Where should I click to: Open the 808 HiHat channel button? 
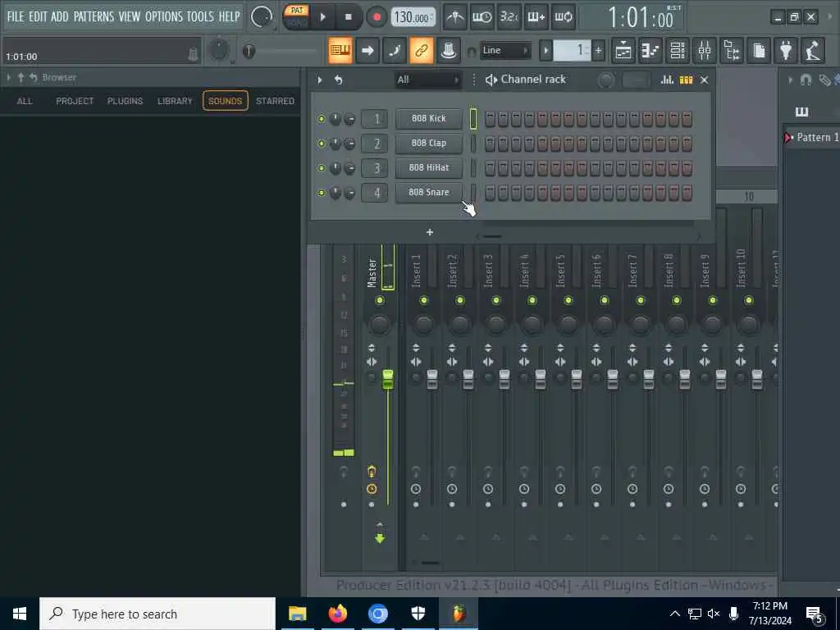click(x=428, y=167)
